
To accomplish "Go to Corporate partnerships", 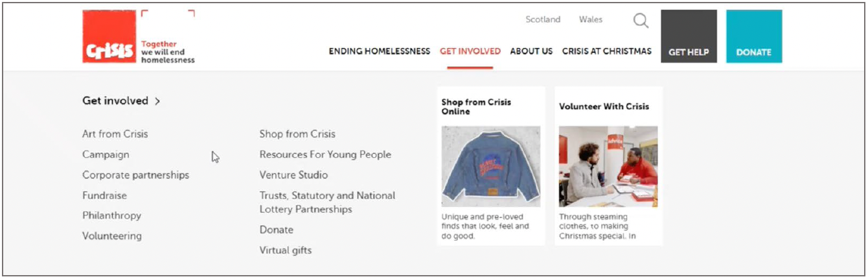I will pyautogui.click(x=135, y=175).
